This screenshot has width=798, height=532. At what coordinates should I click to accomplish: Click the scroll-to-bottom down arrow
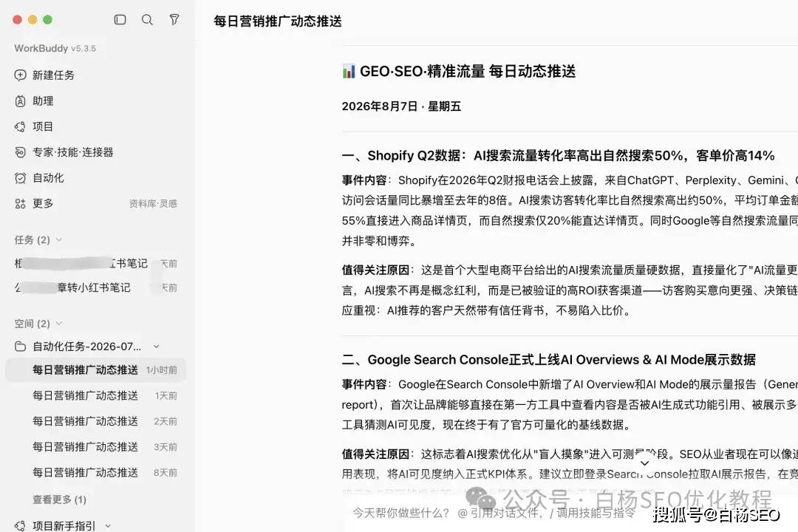[x=644, y=463]
